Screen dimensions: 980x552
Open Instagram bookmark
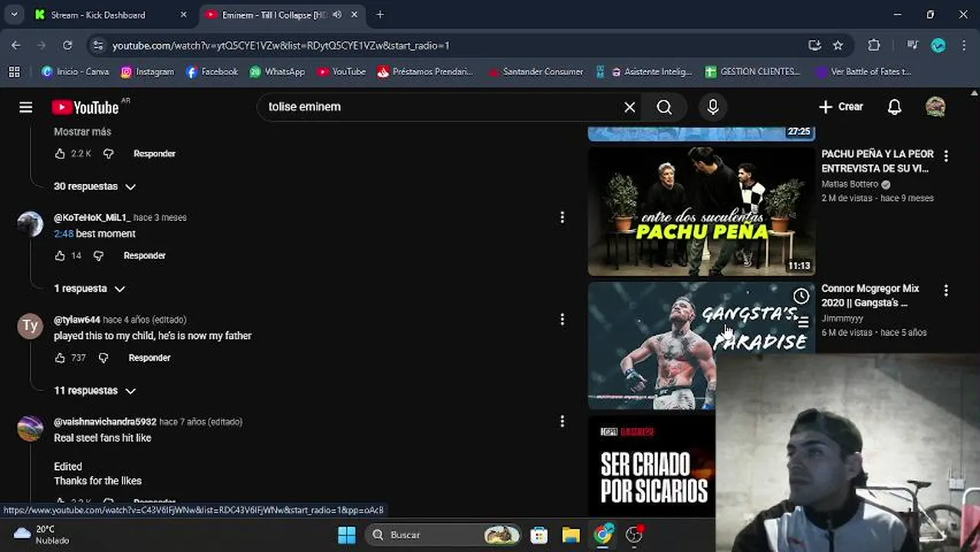[147, 71]
